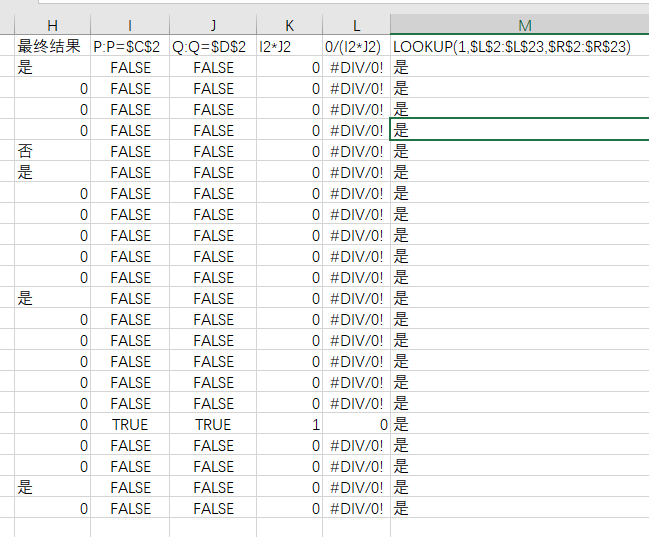The image size is (649, 537).
Task: Click the cell showing 1 in column K
Action: click(289, 424)
